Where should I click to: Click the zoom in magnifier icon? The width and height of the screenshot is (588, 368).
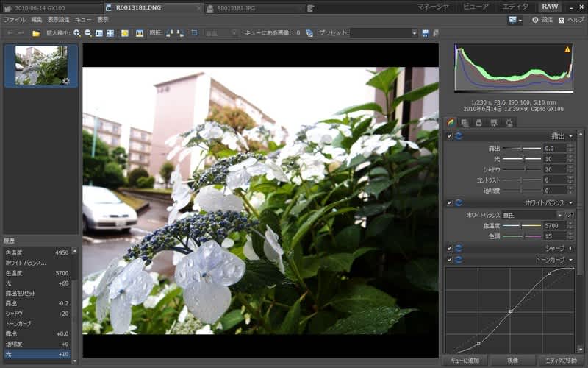tap(77, 33)
